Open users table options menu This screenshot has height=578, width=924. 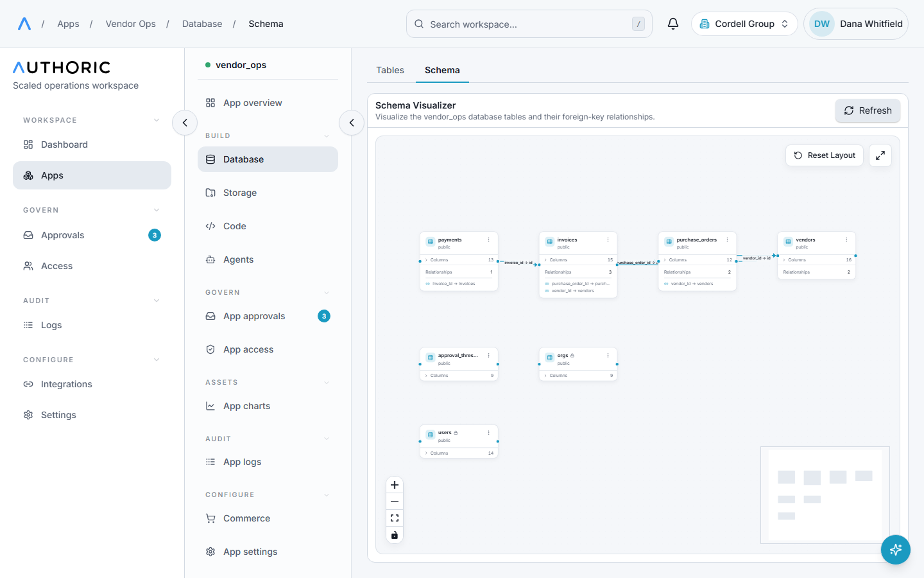(x=489, y=433)
